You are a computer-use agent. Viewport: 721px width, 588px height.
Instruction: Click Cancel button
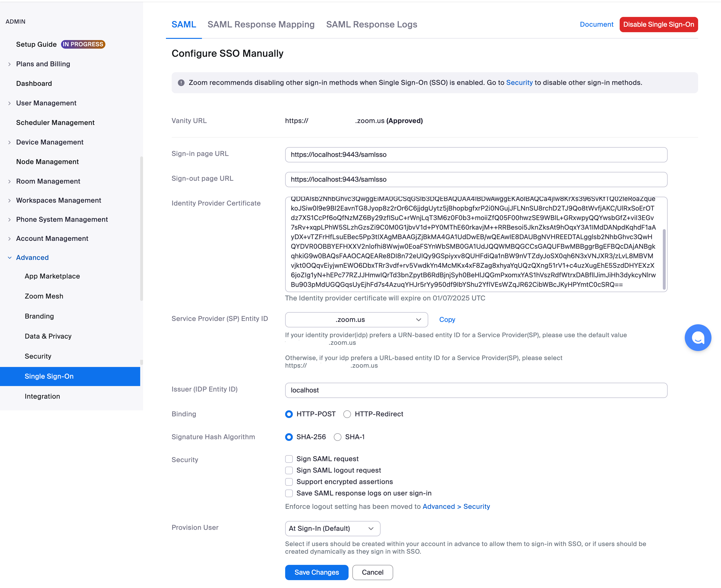pos(372,573)
